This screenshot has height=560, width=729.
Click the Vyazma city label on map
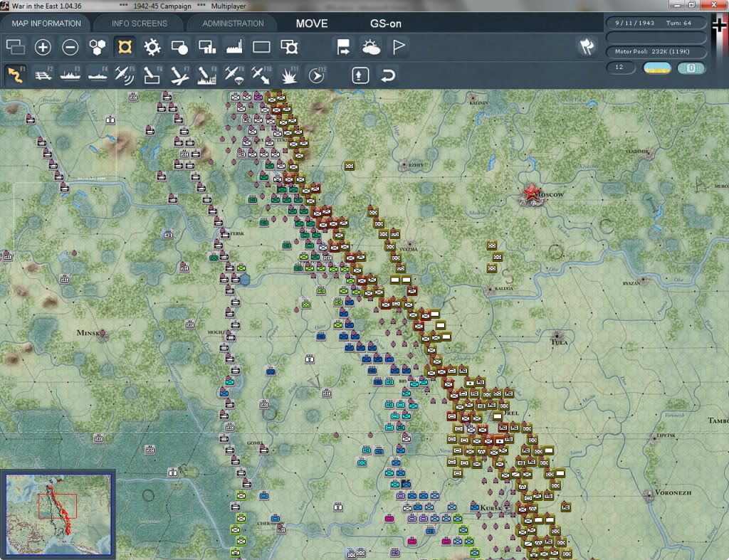409,249
